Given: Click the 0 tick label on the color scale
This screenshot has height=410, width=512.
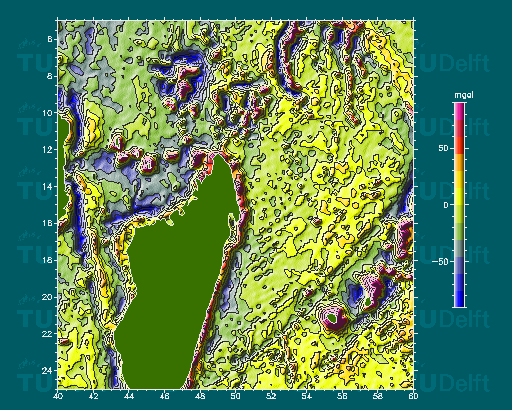Looking at the screenshot, I should tap(446, 205).
